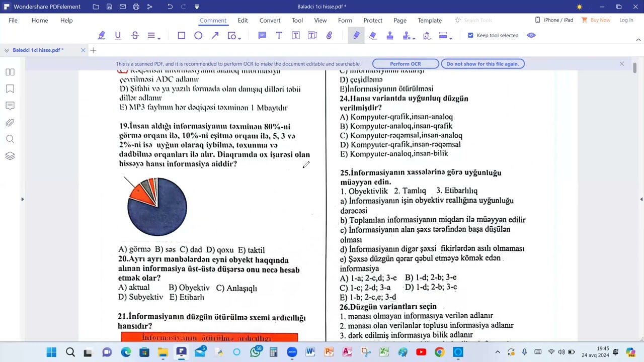
Task: Open the Comment tab
Action: [x=213, y=20]
